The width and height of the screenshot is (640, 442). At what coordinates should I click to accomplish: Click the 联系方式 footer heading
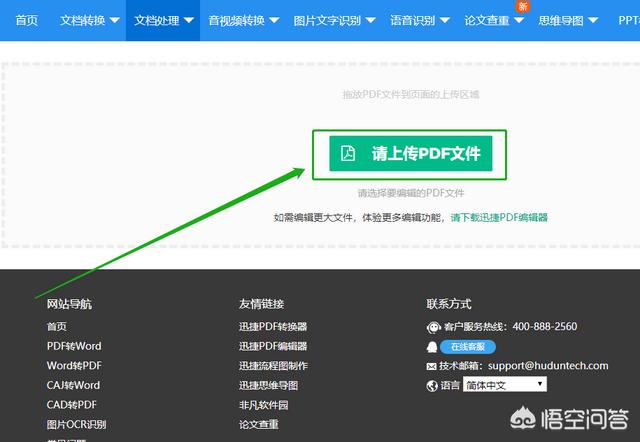[x=449, y=304]
